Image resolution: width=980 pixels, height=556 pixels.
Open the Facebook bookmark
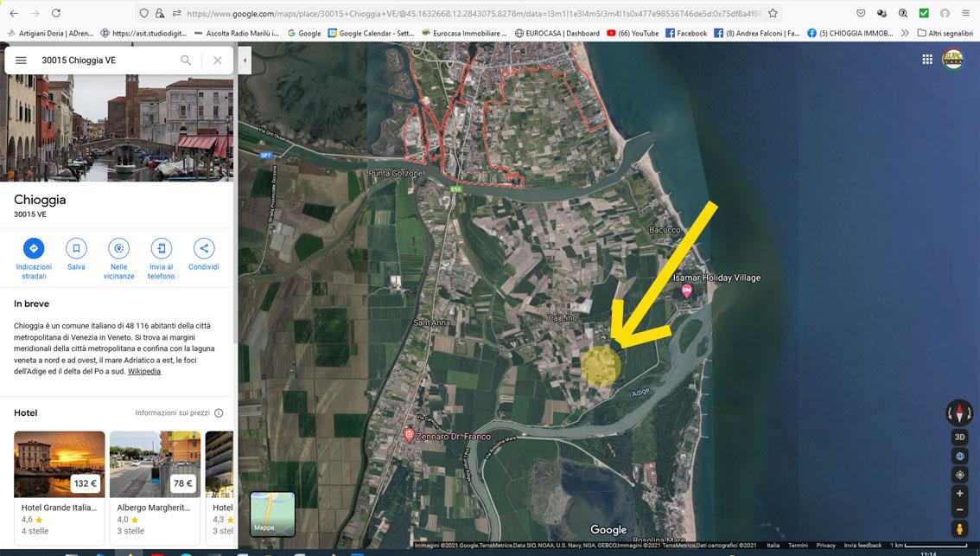[x=685, y=33]
